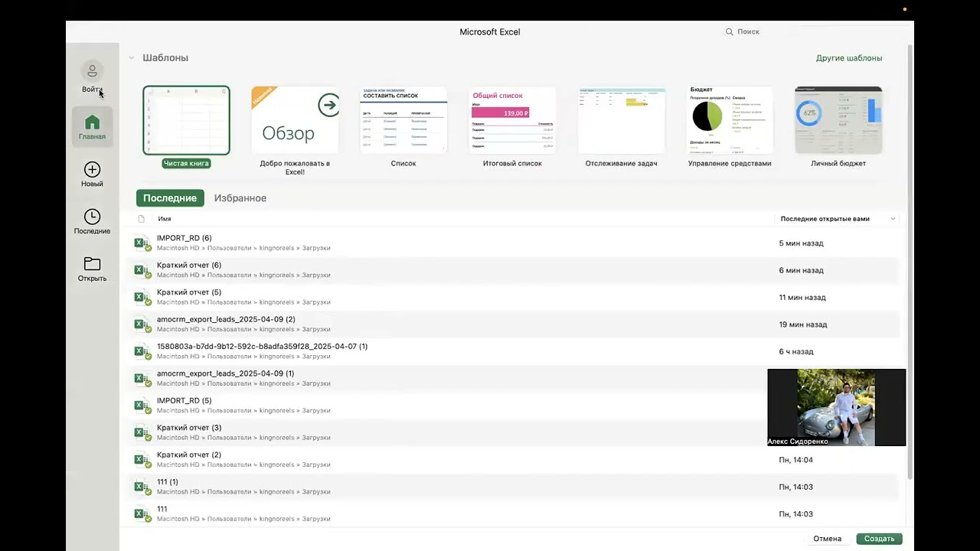Click the Excel file icon for IMPORT_RD (6)
The width and height of the screenshot is (980, 551).
tap(142, 243)
